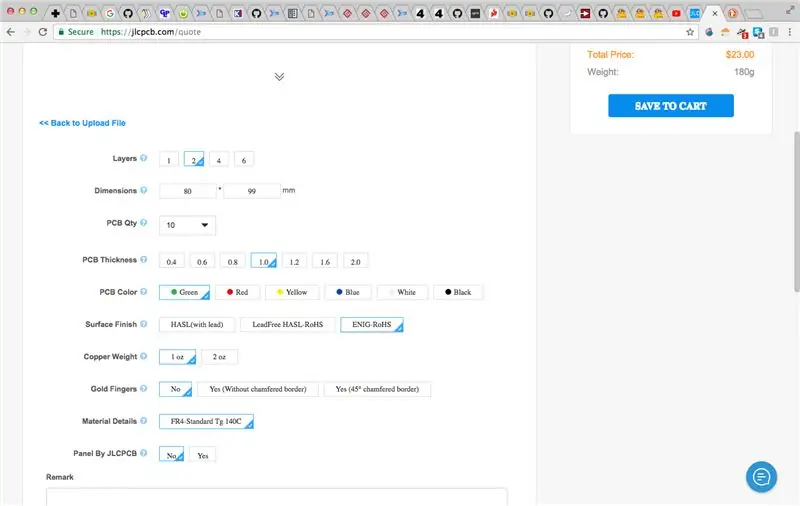
Task: Open the live chat bubble icon
Action: 761,477
